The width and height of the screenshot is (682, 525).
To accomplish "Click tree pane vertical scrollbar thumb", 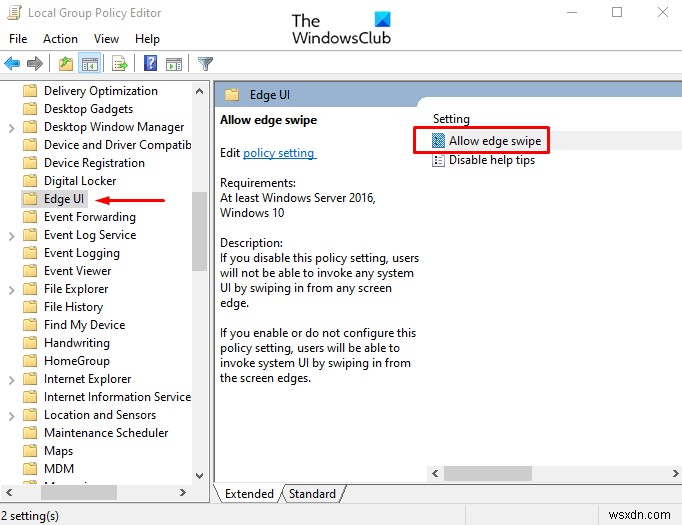I will click(x=199, y=231).
